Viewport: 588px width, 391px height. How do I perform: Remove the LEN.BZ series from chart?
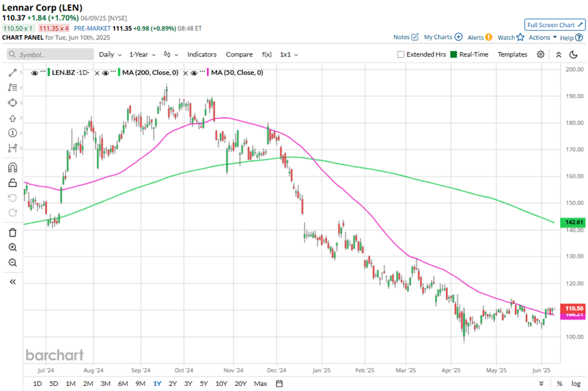coord(97,73)
